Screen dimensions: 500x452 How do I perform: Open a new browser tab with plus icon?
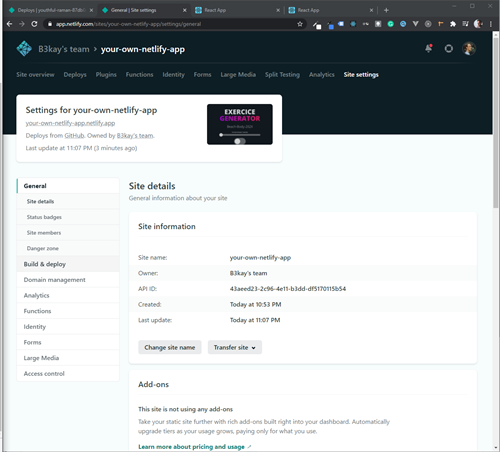tap(386, 10)
